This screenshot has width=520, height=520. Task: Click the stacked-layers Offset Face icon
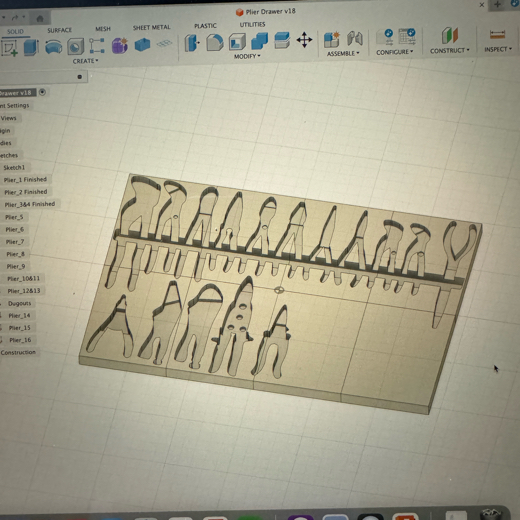point(282,40)
